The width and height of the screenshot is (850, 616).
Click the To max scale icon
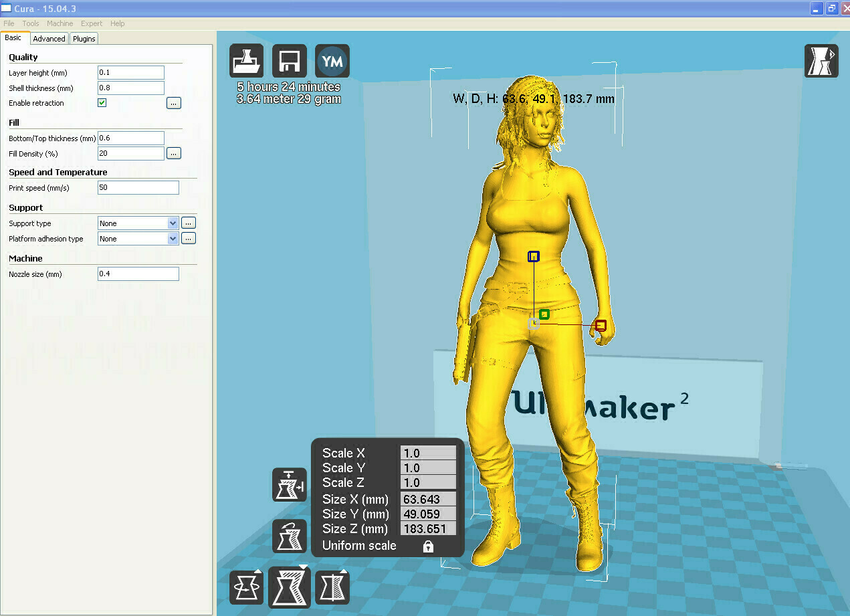click(289, 485)
